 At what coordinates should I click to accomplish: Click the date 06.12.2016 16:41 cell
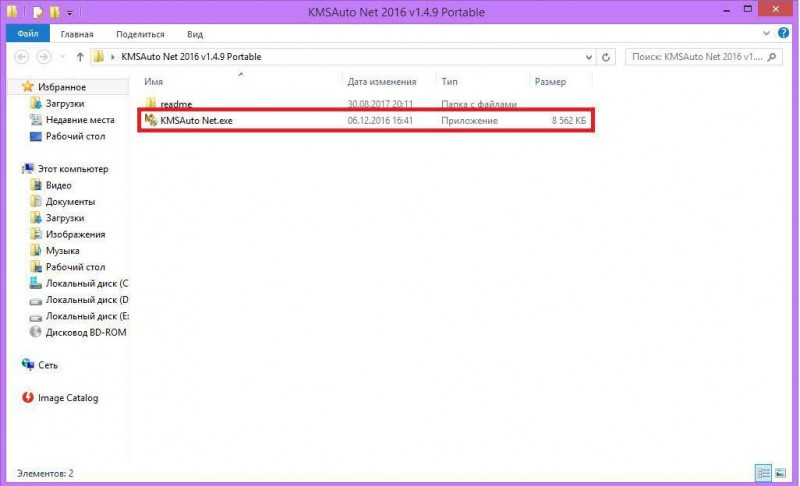(380, 121)
